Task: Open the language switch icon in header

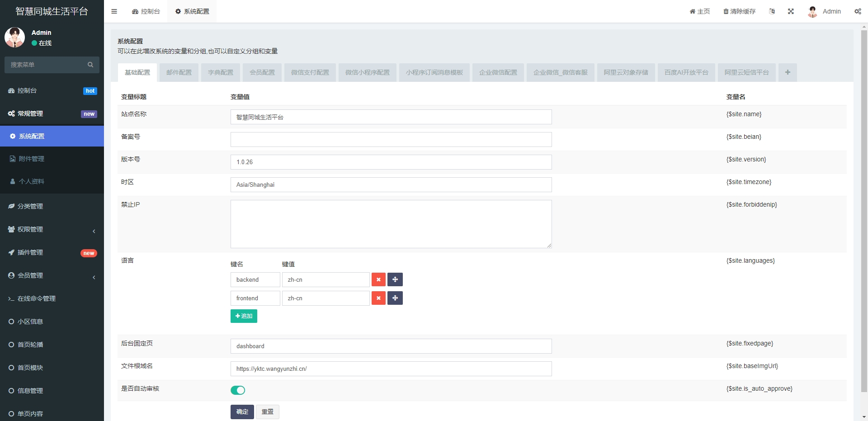Action: pyautogui.click(x=772, y=11)
